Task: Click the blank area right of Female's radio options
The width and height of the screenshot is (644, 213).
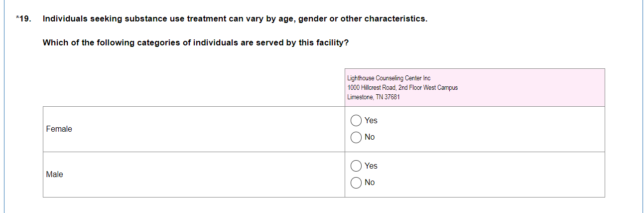Action: pyautogui.click(x=498, y=129)
